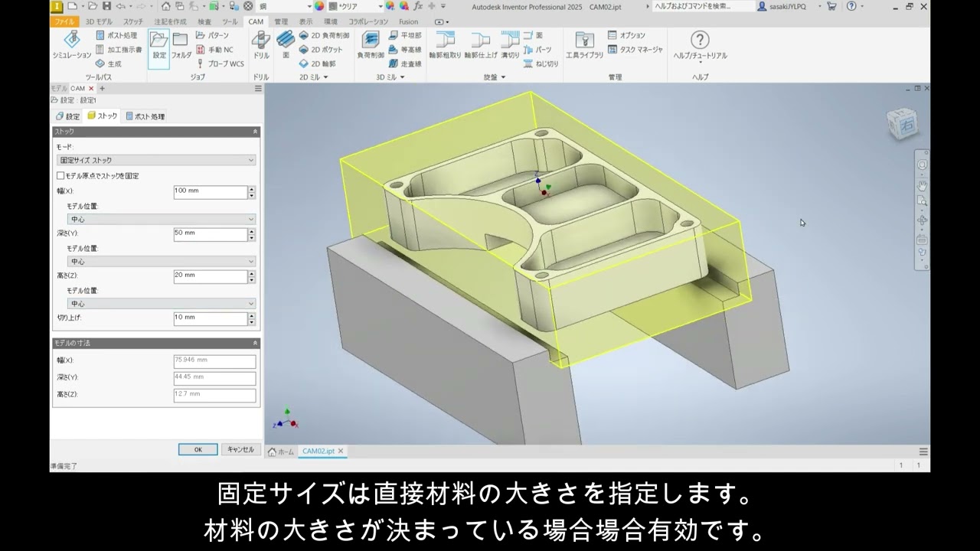Click the 深さ(Y) value field 50 mm

click(211, 234)
